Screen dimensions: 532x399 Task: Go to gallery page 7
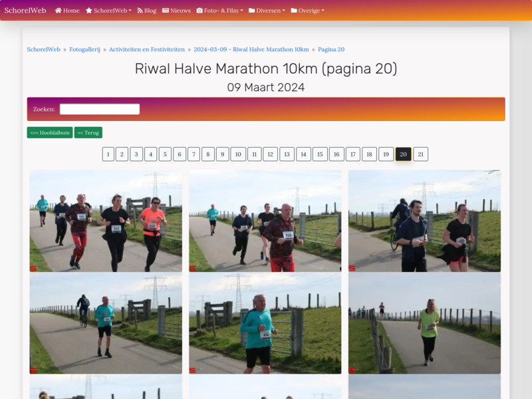[x=194, y=154]
